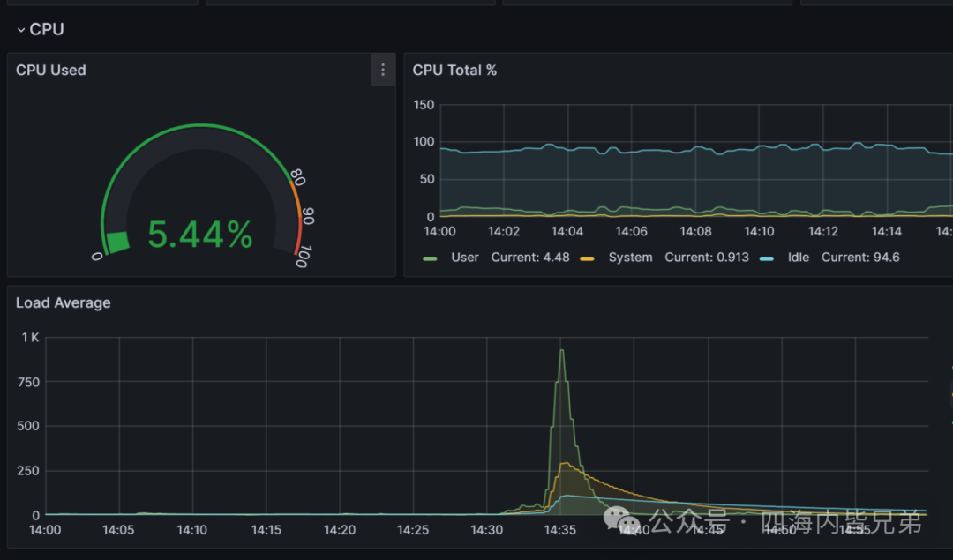Click the 14:35 time label in Load Average
The image size is (953, 560).
point(559,530)
